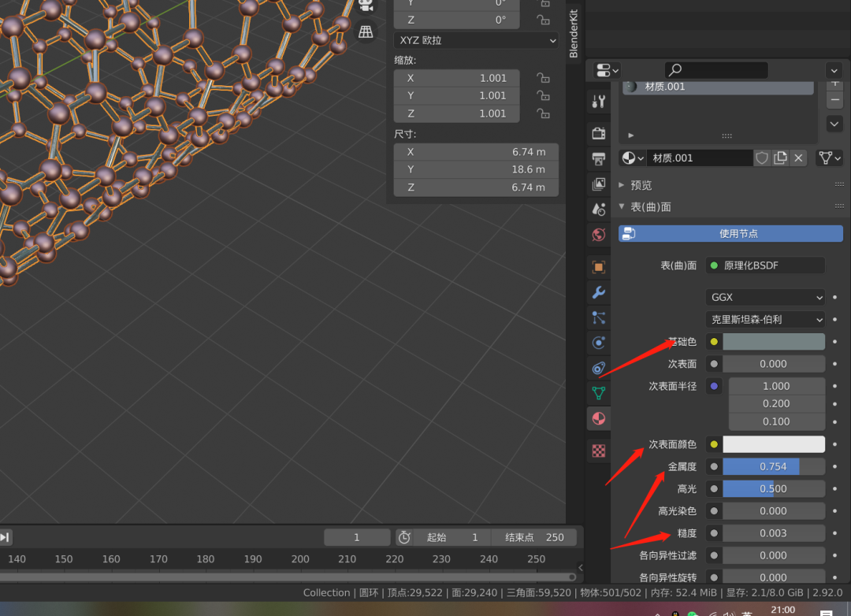Open the Output properties tab
Image resolution: width=851 pixels, height=616 pixels.
pos(599,158)
